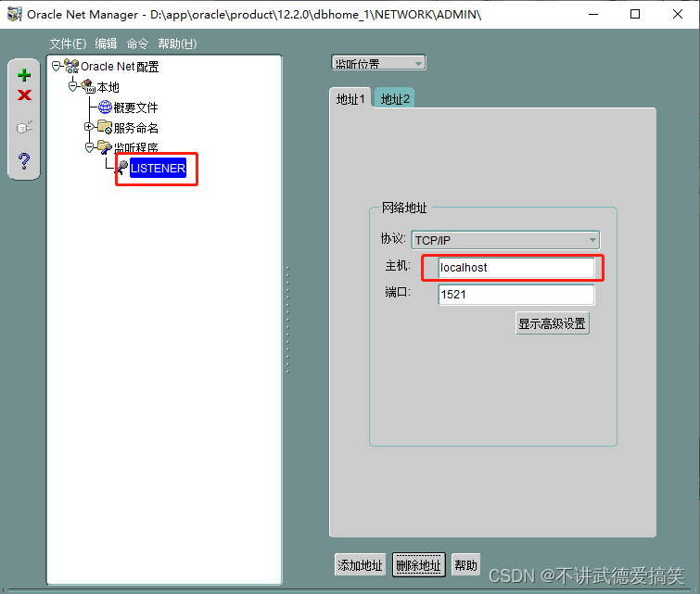
Task: Open the 监听位置 dropdown
Action: 378,63
